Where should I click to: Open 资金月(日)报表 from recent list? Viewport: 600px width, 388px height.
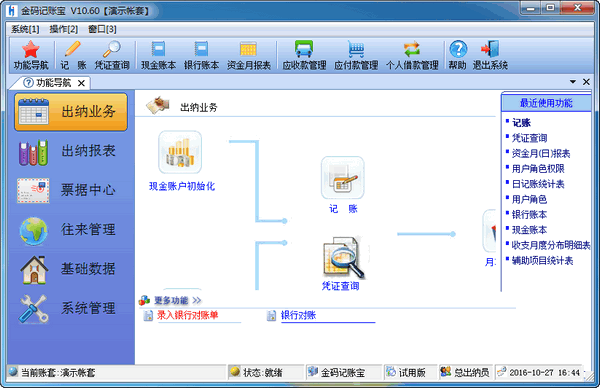click(541, 153)
